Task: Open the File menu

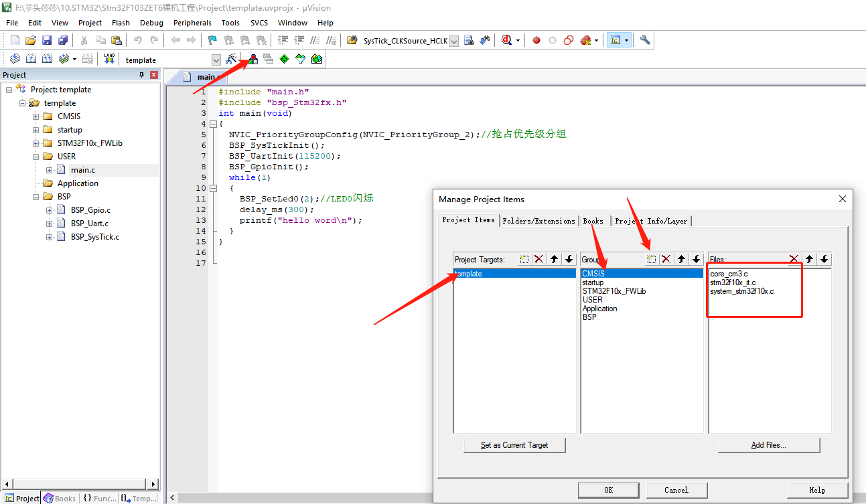Action: [12, 23]
